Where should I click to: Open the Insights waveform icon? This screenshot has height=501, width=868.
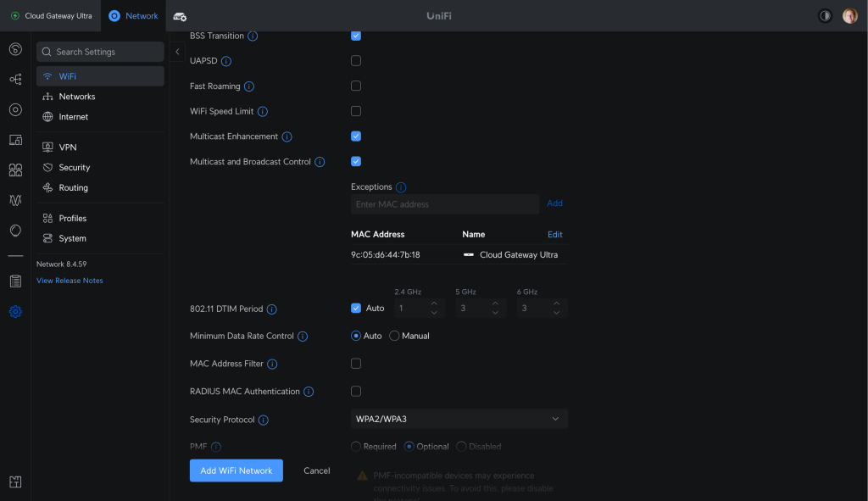tap(14, 200)
